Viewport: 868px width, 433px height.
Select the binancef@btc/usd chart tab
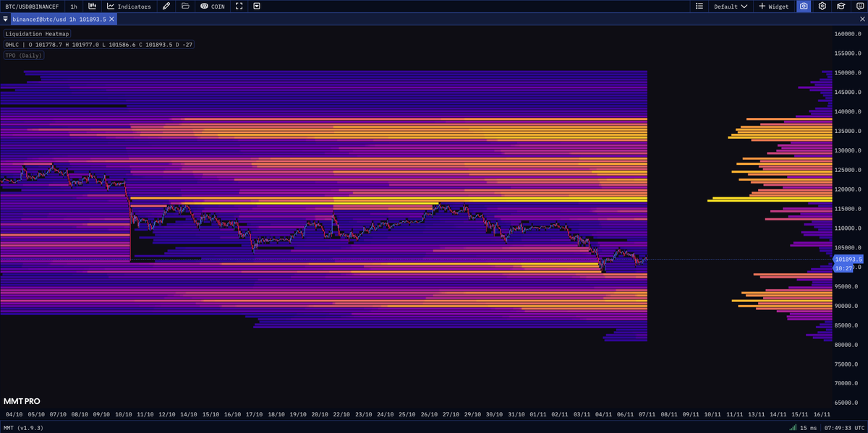coord(58,20)
